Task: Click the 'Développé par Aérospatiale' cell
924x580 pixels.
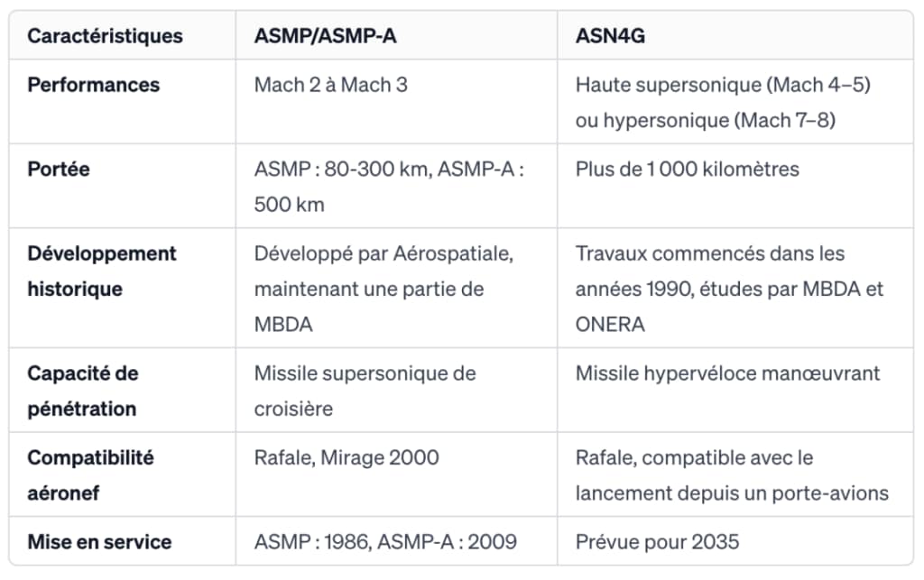Action: click(383, 289)
